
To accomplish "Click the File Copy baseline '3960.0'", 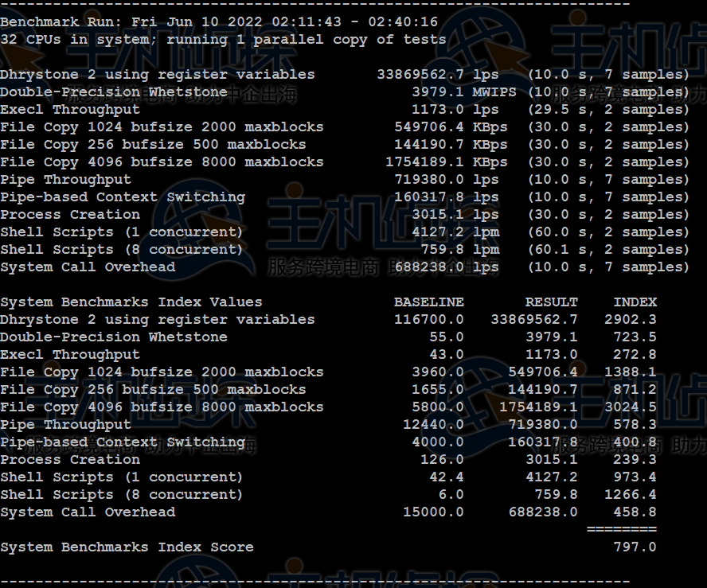I will tap(438, 372).
